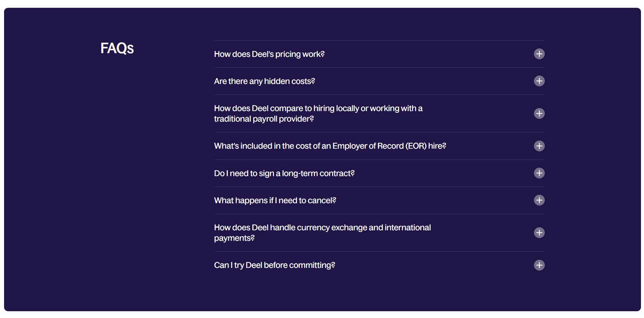Expand "Can I try Deel before committing?"
The width and height of the screenshot is (644, 318).
(x=379, y=265)
